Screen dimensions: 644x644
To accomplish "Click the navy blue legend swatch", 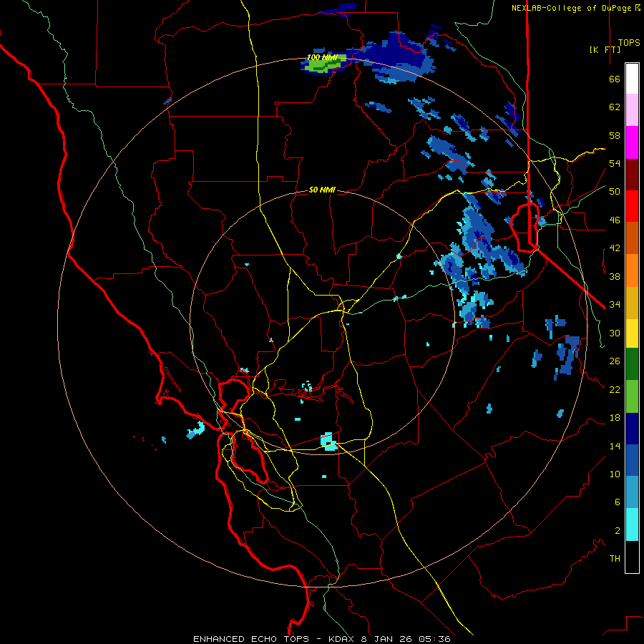I will point(632,429).
